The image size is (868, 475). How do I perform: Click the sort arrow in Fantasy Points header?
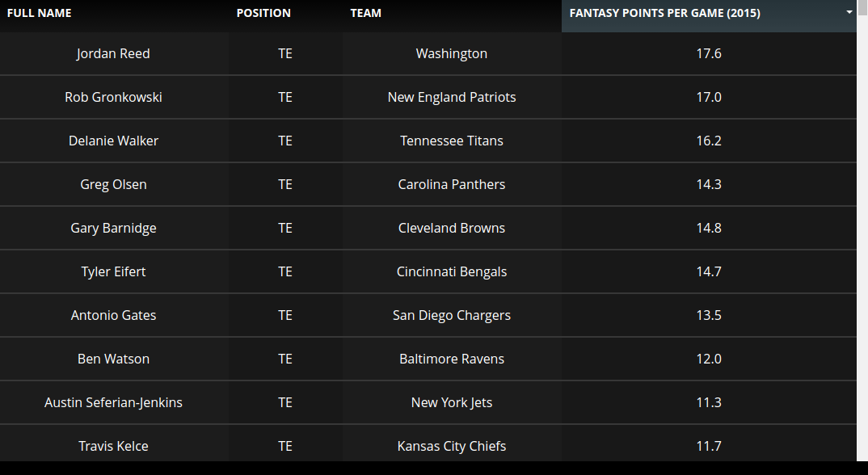[849, 13]
